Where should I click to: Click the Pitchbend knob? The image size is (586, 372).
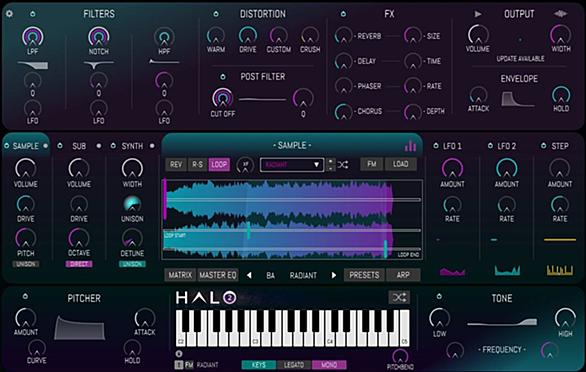[x=400, y=355]
